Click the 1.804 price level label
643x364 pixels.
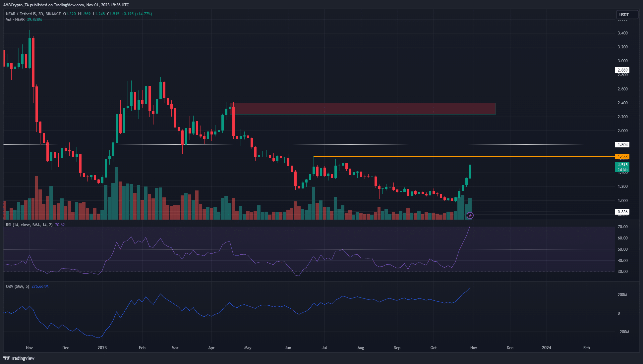[622, 145]
